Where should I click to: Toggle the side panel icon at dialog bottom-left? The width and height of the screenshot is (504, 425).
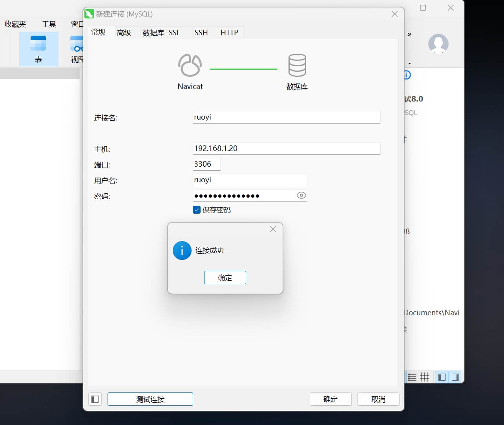(95, 399)
